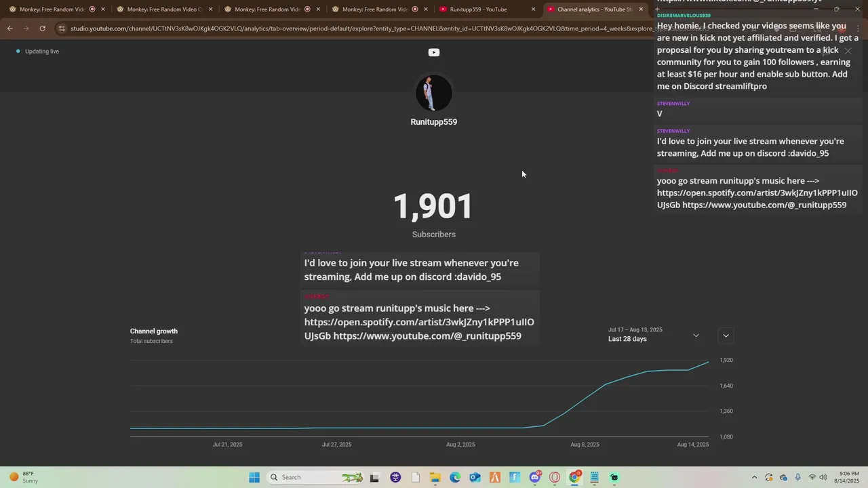Close the Runitupp559 - YouTube tab

533,9
